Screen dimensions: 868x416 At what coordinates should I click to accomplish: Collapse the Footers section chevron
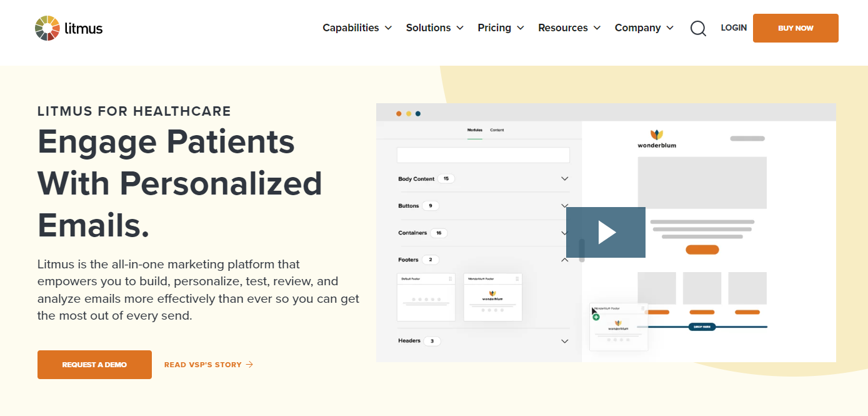tap(564, 260)
